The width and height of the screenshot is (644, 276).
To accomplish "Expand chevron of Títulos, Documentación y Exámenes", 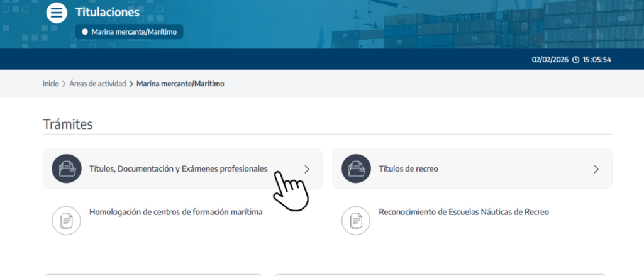I will [x=307, y=169].
